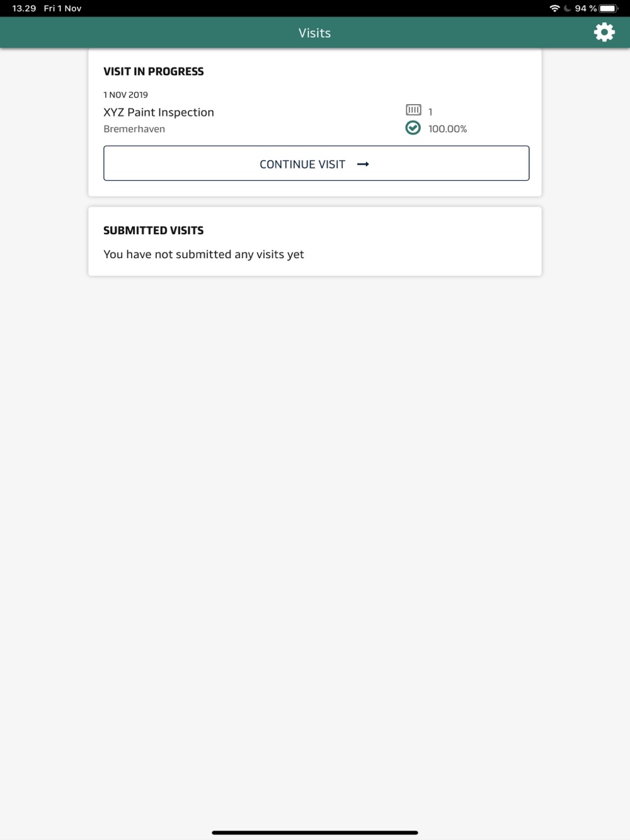
Task: Click the 100.00% completion value
Action: tap(447, 128)
